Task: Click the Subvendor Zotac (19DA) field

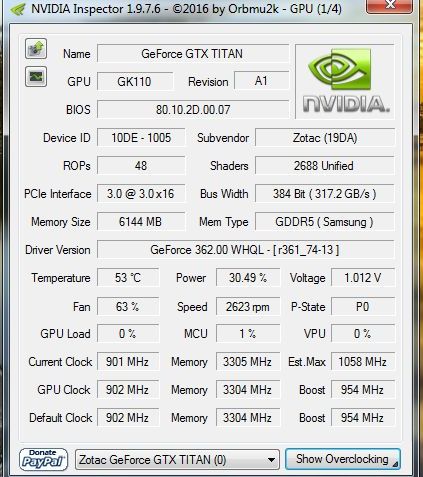Action: click(x=325, y=138)
